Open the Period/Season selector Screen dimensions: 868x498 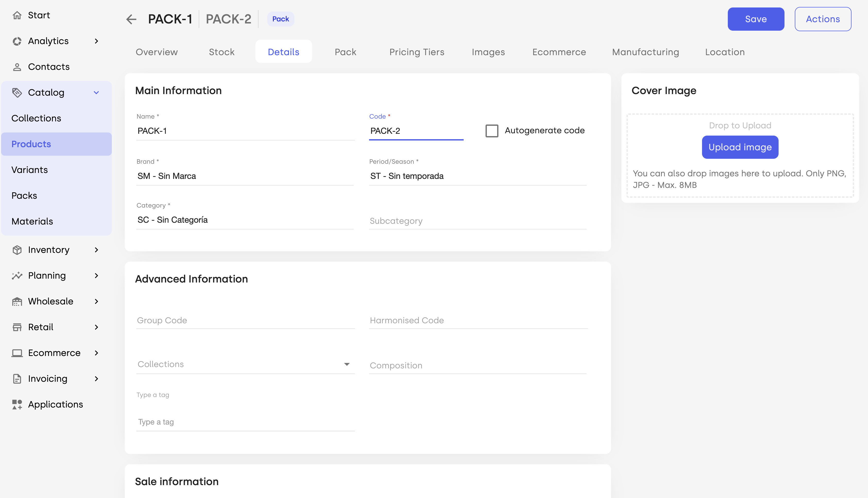point(478,176)
